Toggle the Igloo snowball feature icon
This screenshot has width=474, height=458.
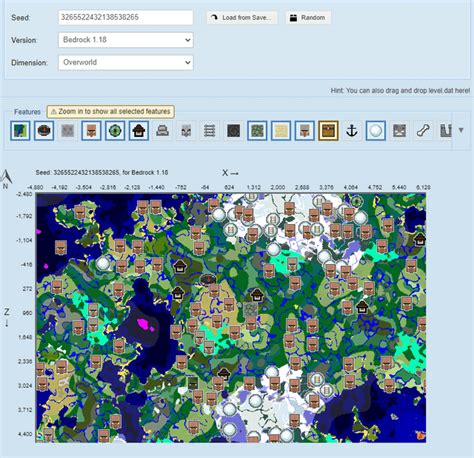376,130
